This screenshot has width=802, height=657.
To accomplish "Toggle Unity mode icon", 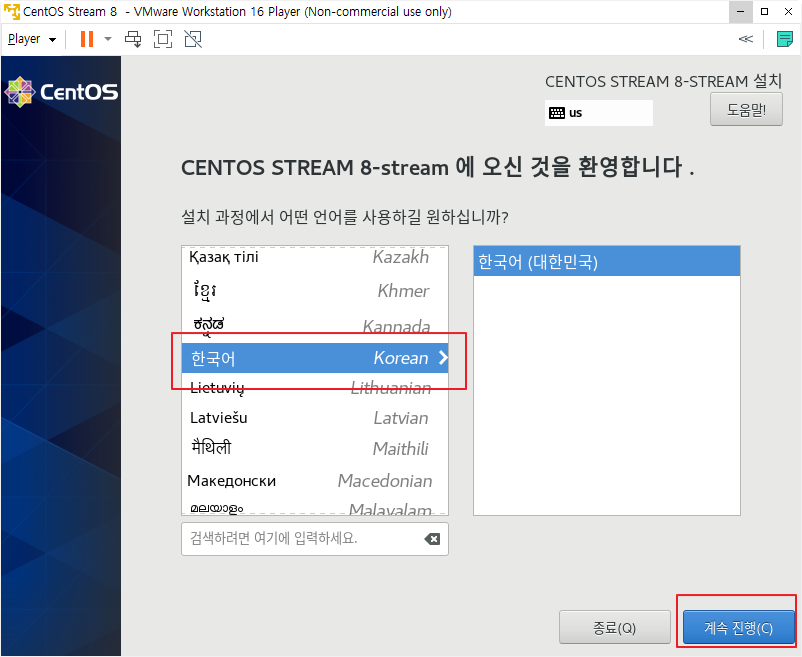I will [x=193, y=39].
